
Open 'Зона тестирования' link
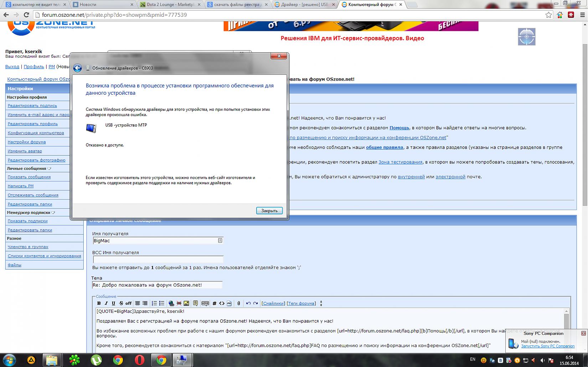(x=401, y=162)
